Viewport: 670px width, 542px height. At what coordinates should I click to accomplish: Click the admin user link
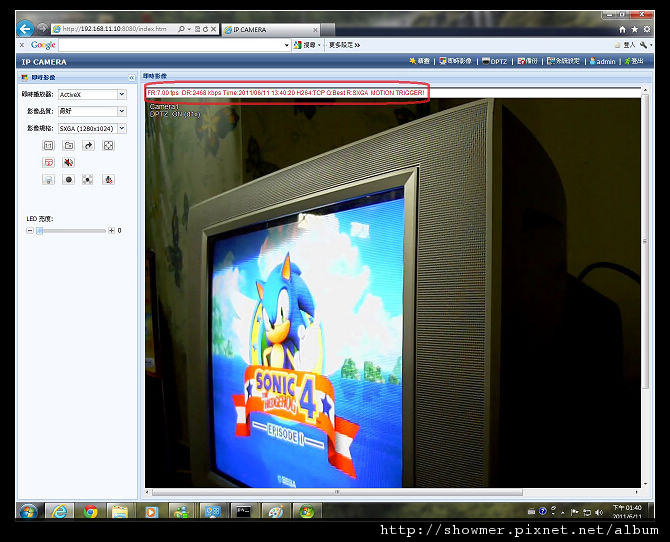[602, 61]
